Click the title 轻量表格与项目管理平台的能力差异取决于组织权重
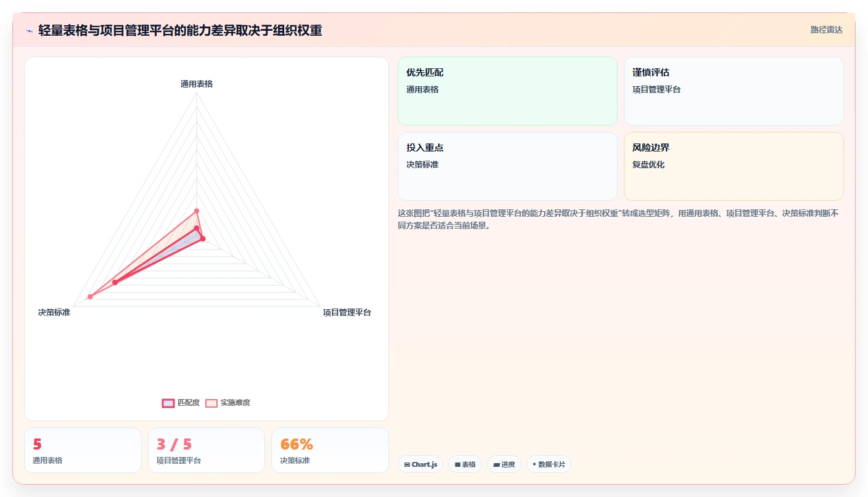868x497 pixels. 180,30
